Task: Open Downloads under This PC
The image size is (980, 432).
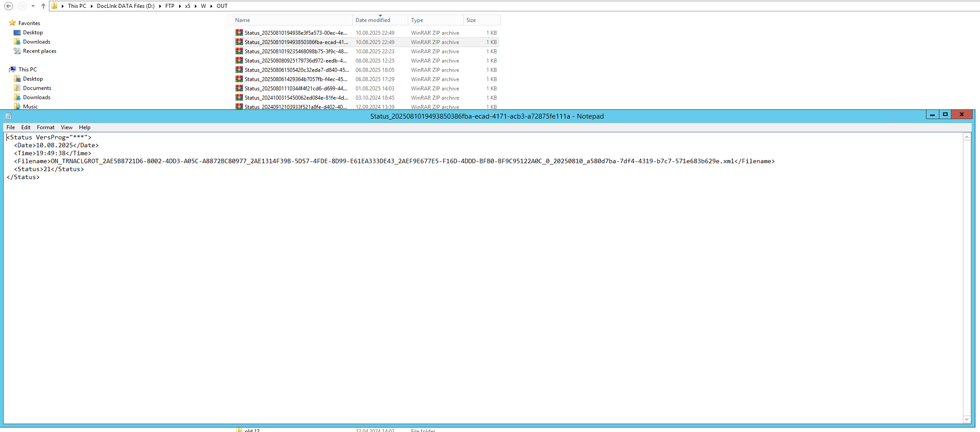Action: (36, 97)
